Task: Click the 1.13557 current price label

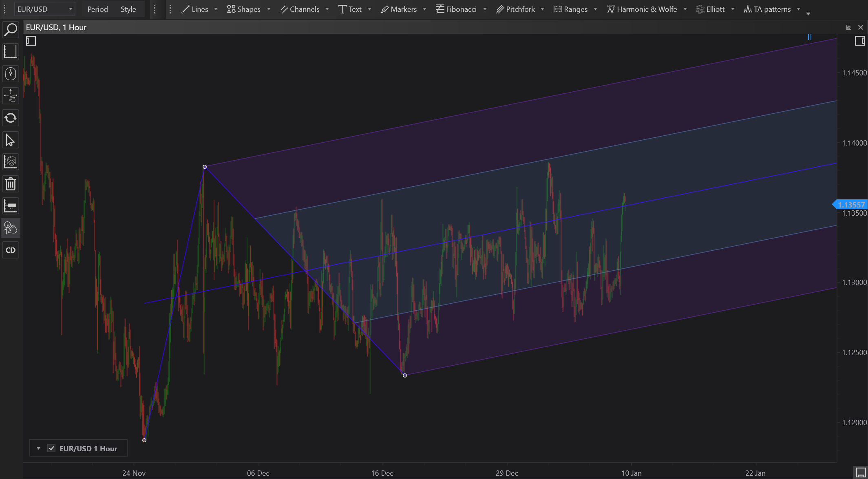Action: point(851,205)
